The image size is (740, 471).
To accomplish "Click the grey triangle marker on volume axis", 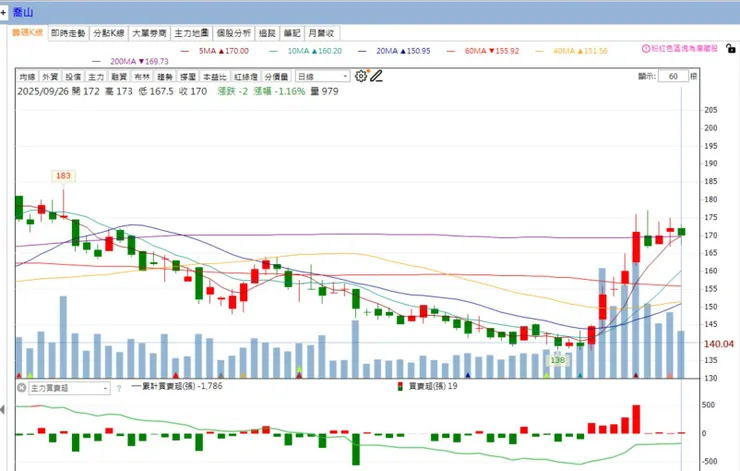I will coord(220,376).
